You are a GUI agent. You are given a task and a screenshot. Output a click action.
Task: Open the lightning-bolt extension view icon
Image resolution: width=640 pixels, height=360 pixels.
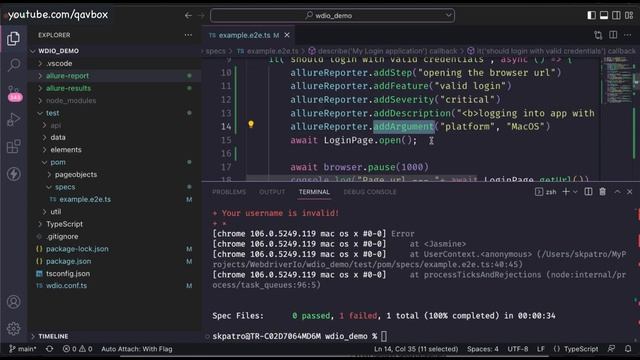click(14, 174)
